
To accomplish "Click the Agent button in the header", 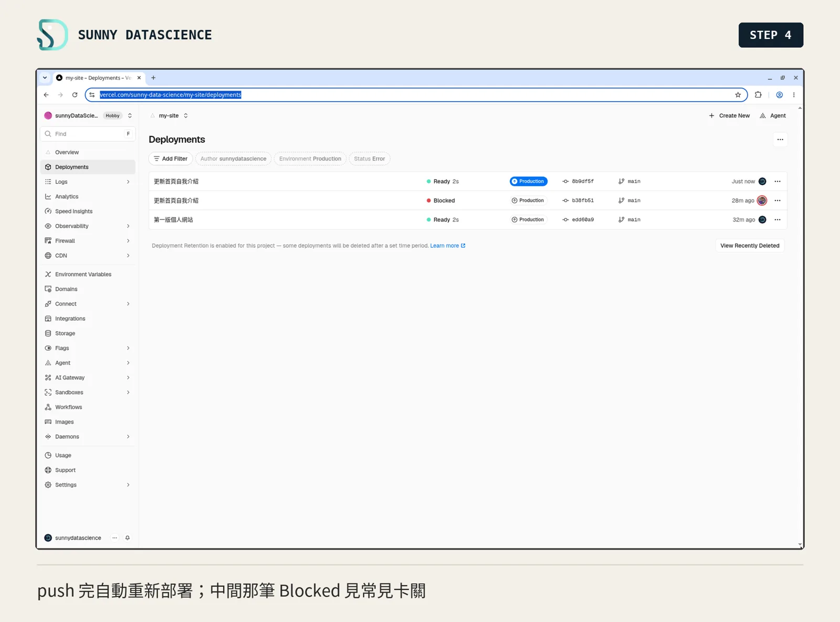I will [773, 115].
